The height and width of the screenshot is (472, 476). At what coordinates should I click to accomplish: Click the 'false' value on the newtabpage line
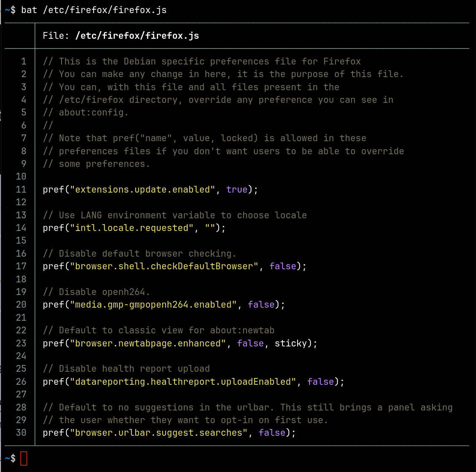[250, 343]
